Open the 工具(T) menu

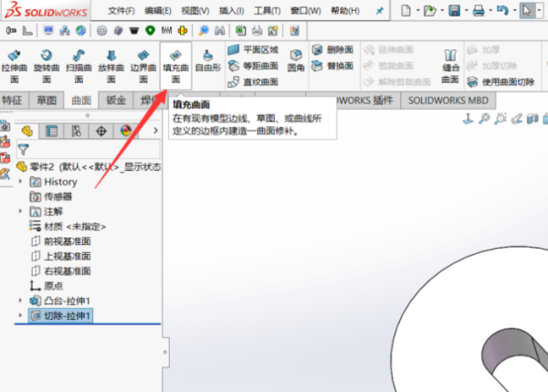tap(268, 11)
